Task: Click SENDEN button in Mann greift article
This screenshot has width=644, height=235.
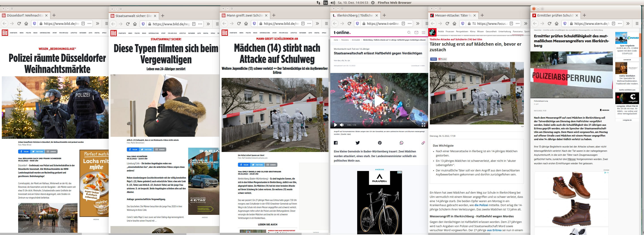Action: 271,165
